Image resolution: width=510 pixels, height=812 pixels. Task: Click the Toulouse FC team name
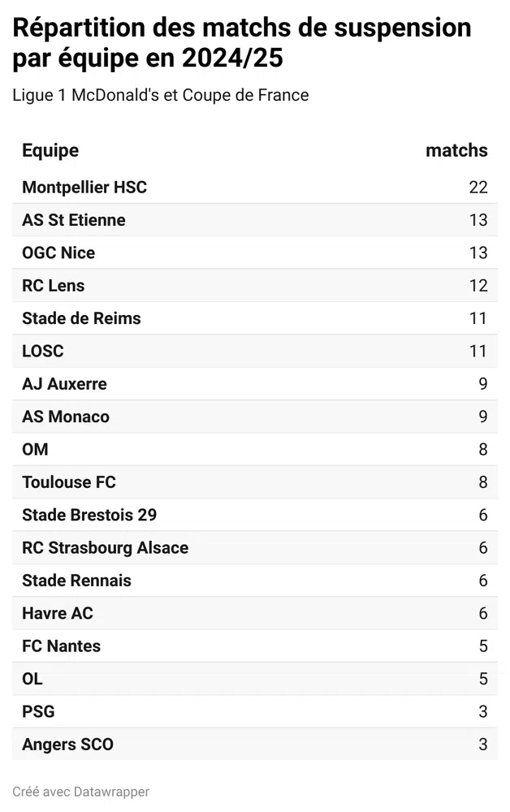point(69,482)
